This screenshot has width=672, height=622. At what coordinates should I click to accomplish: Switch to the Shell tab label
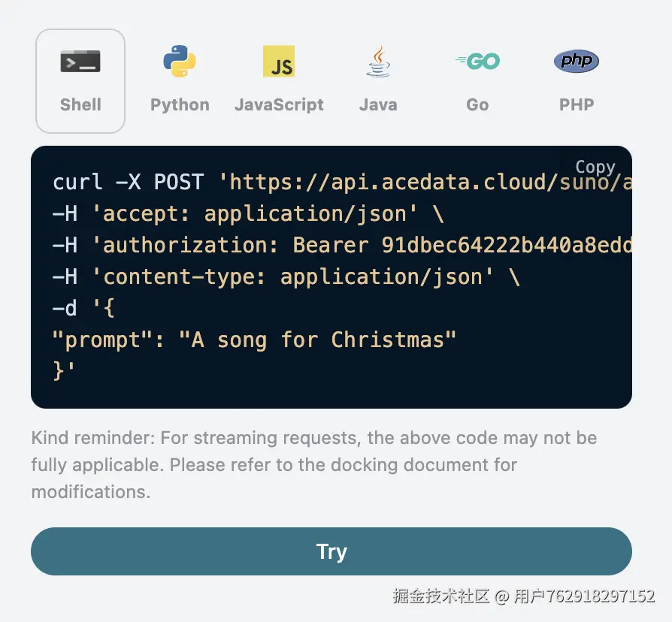tap(80, 104)
